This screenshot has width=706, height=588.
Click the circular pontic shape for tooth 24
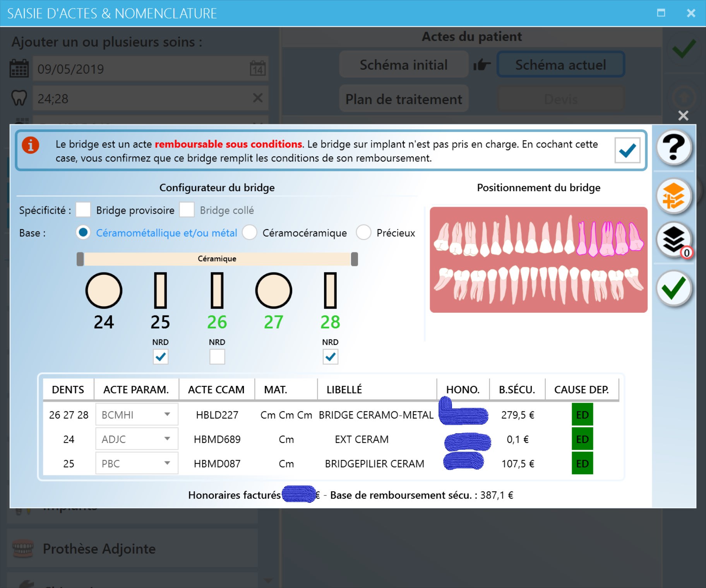point(104,290)
